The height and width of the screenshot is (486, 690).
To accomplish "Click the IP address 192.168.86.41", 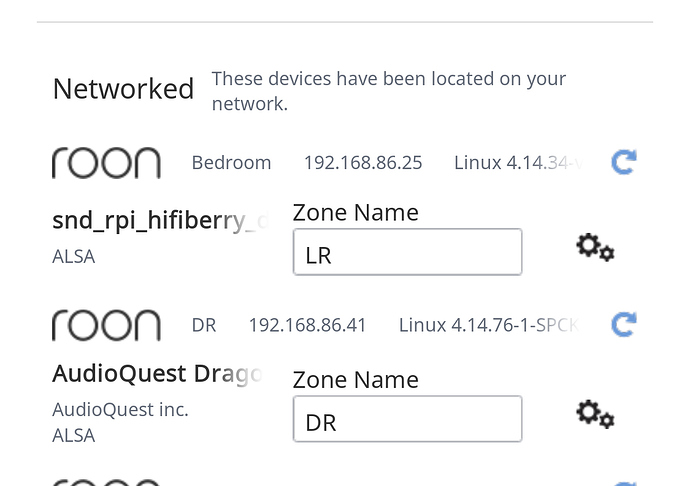I will [x=307, y=325].
